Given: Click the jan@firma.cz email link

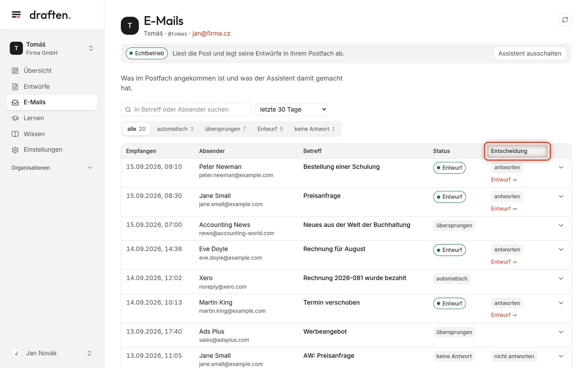Looking at the screenshot, I should click(x=211, y=34).
